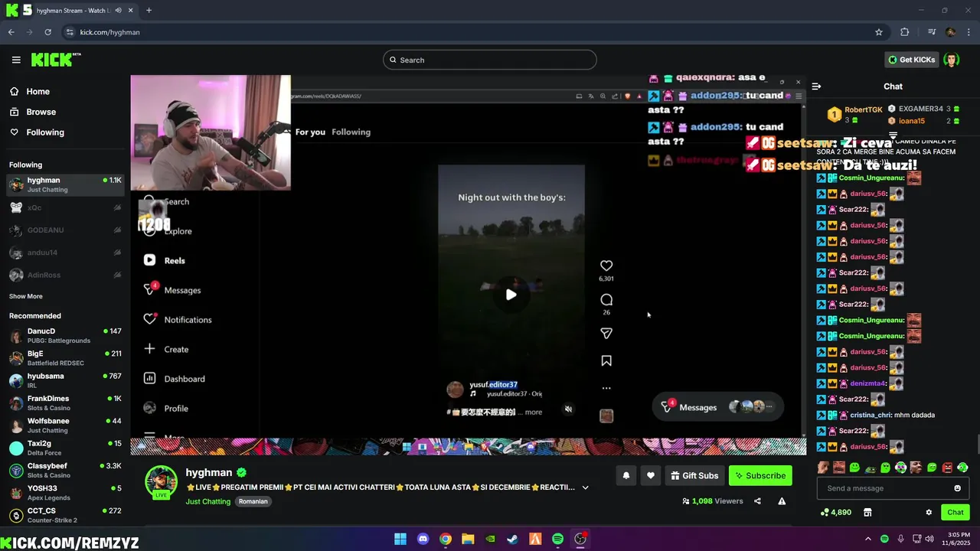
Task: Click the Get KICKs button
Action: click(911, 60)
